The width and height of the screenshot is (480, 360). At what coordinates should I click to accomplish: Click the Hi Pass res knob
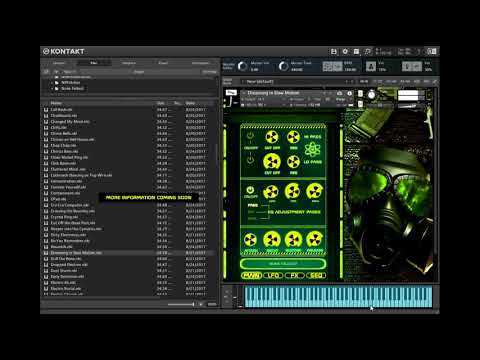point(293,137)
